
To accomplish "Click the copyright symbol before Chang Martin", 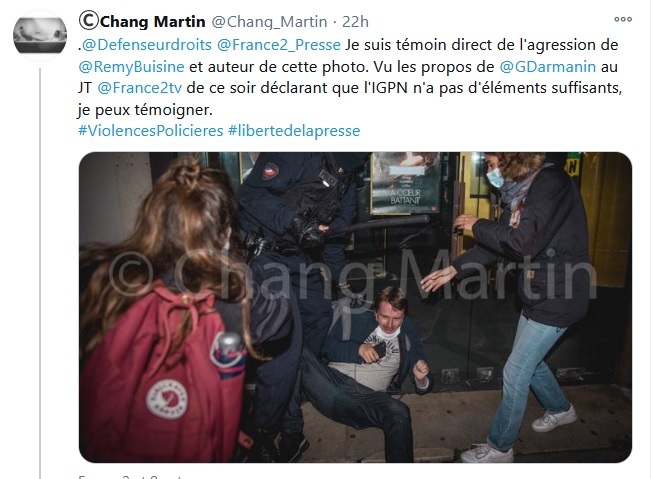I will 89,20.
